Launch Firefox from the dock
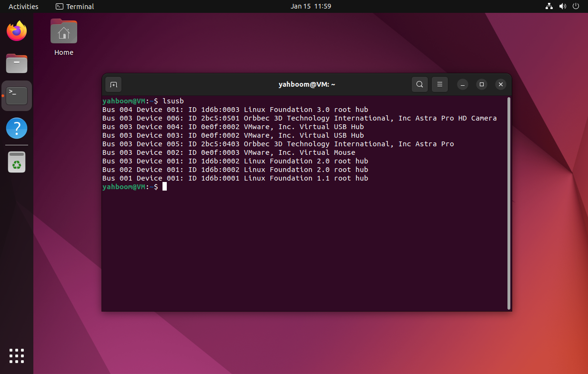 pyautogui.click(x=17, y=31)
